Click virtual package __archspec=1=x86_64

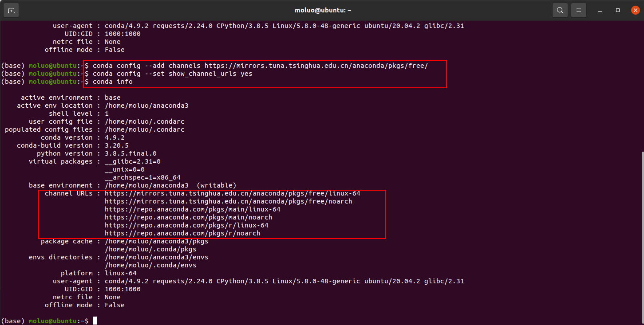142,177
